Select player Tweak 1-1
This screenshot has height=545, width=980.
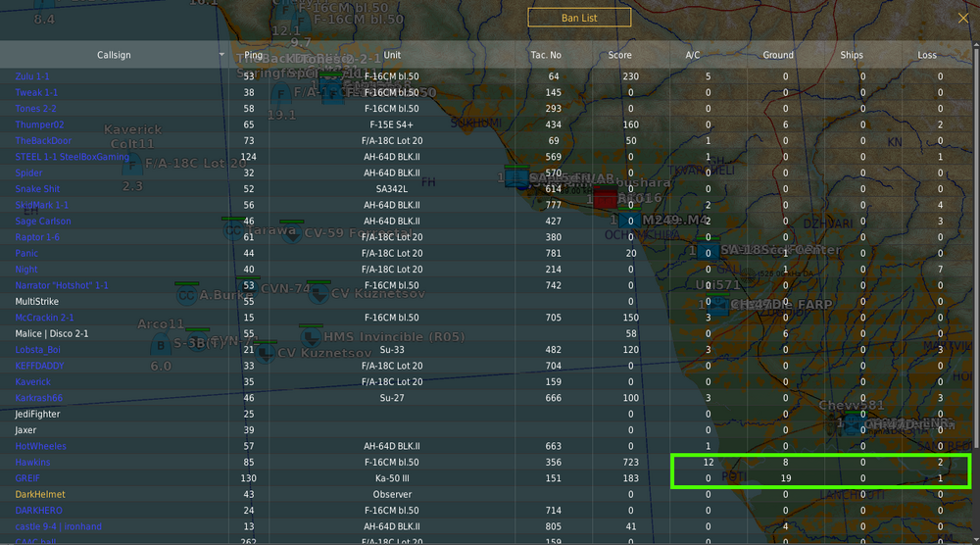pyautogui.click(x=36, y=92)
